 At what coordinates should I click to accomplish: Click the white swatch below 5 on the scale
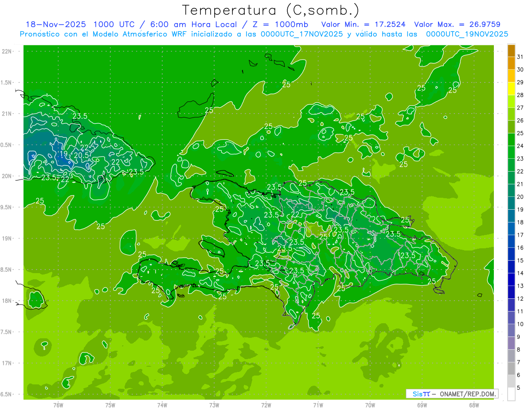point(511,394)
